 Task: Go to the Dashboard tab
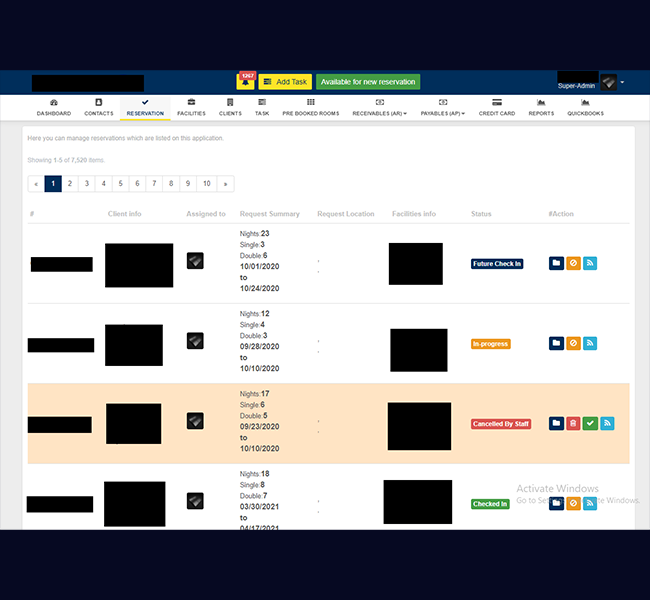[x=54, y=108]
